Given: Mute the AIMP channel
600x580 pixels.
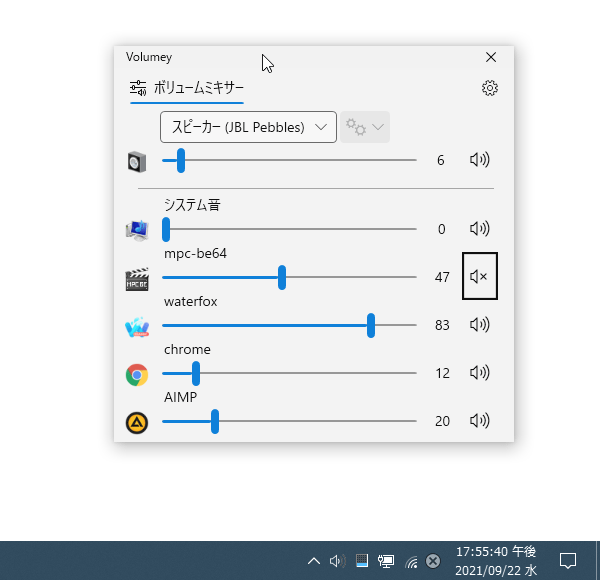Looking at the screenshot, I should pyautogui.click(x=479, y=420).
